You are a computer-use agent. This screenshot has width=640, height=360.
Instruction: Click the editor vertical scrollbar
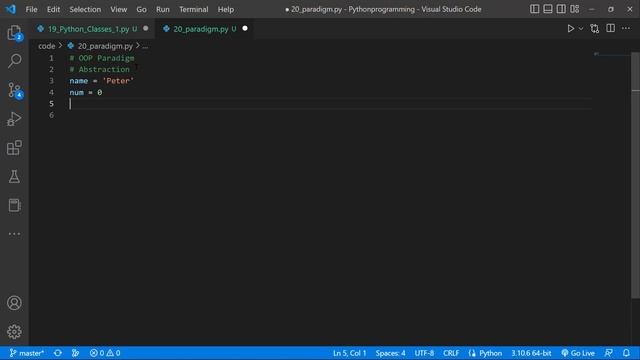636,176
